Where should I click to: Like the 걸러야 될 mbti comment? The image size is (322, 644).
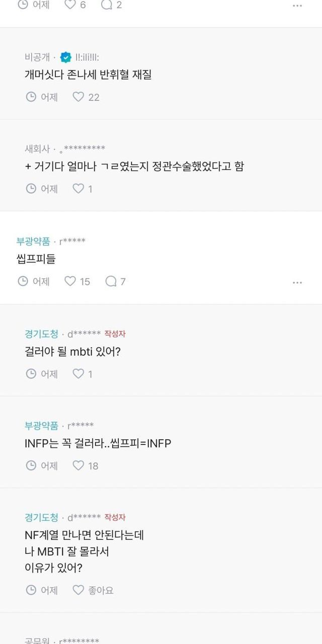coord(78,374)
